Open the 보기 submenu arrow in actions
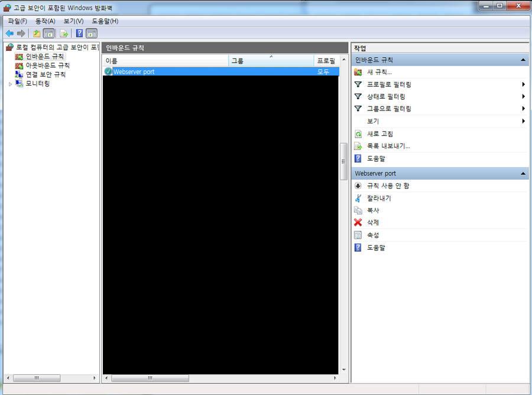The height and width of the screenshot is (395, 532). [524, 121]
